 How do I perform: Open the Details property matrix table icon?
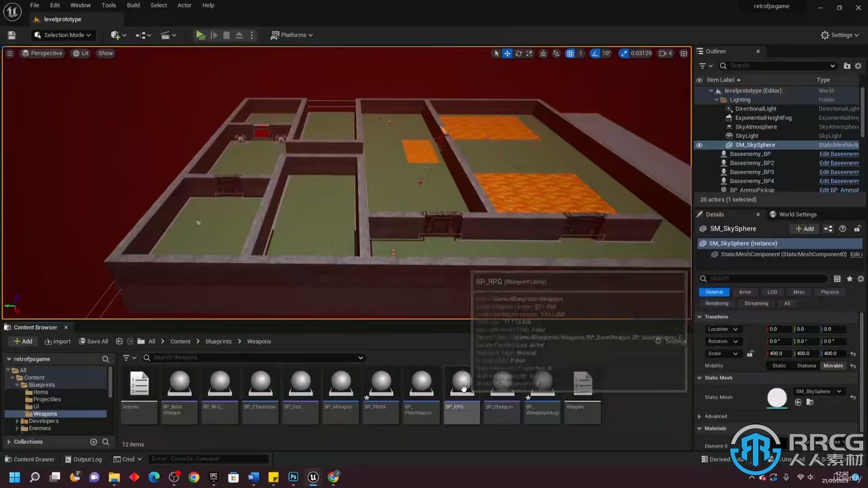837,279
